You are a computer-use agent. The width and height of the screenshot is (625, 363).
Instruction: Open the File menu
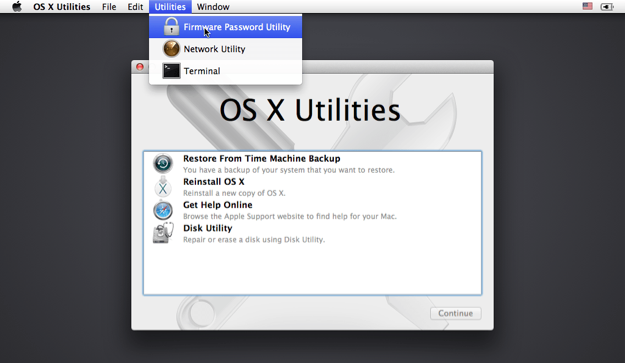109,7
